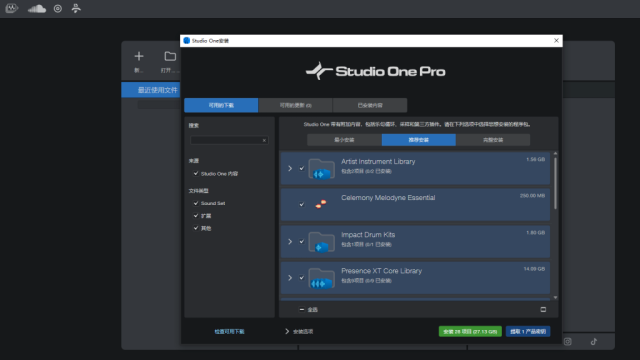
Task: Click the Artist Instrument Library folder icon
Action: 322,169
